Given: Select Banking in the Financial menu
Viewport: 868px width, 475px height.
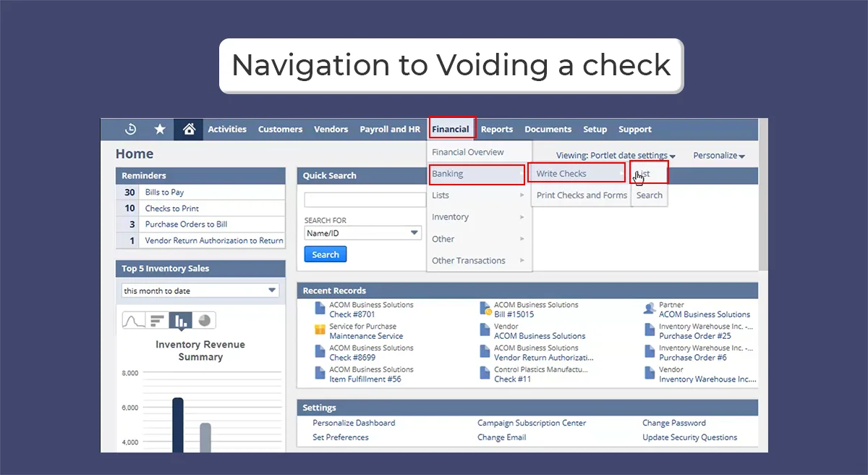Looking at the screenshot, I should click(x=476, y=174).
